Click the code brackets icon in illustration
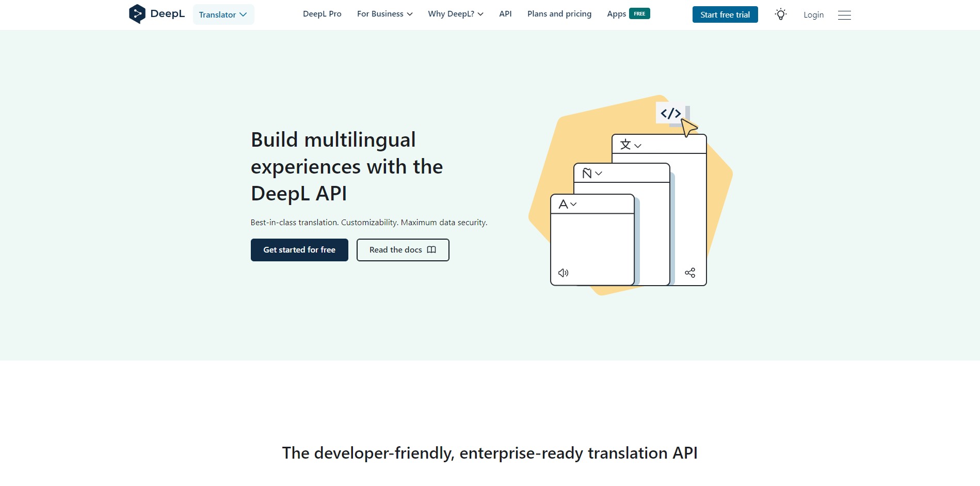 (671, 113)
